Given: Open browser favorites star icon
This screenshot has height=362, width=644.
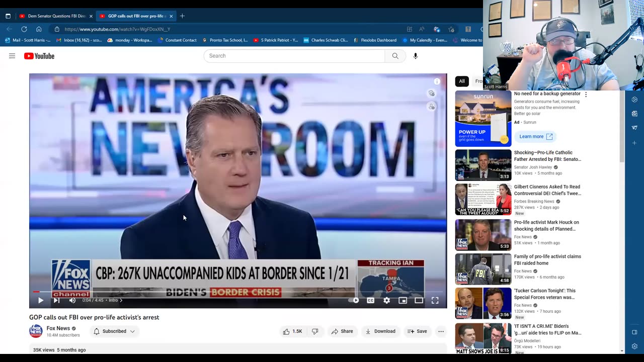Looking at the screenshot, I should pyautogui.click(x=451, y=29).
